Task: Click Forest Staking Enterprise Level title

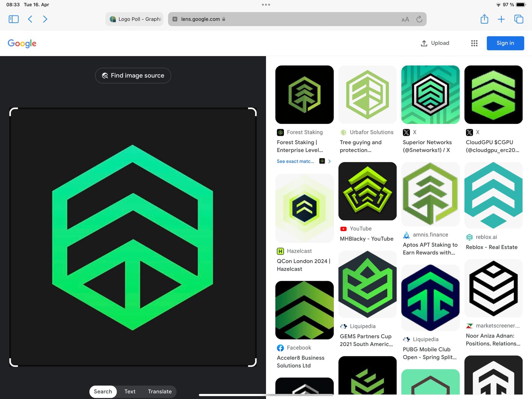Action: [x=300, y=146]
